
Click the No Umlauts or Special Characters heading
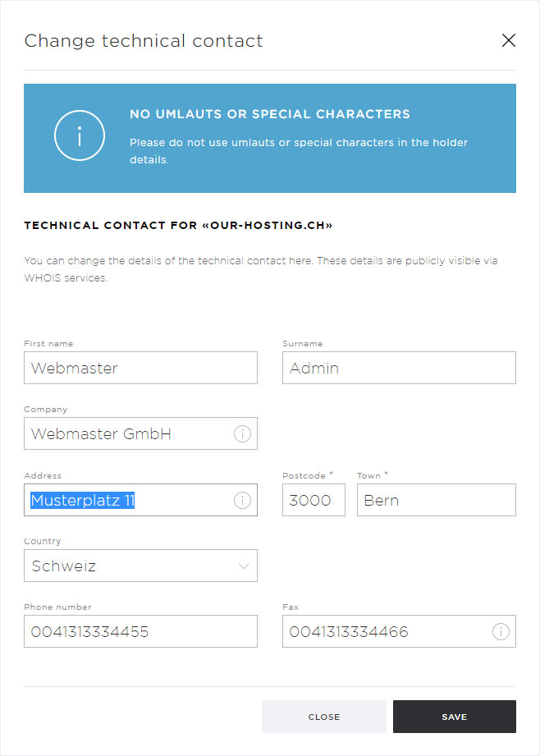(x=270, y=114)
